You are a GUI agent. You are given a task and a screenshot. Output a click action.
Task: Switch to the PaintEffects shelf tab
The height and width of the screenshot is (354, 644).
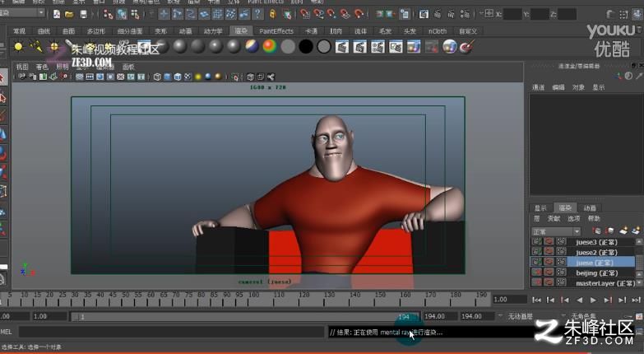[x=276, y=31]
